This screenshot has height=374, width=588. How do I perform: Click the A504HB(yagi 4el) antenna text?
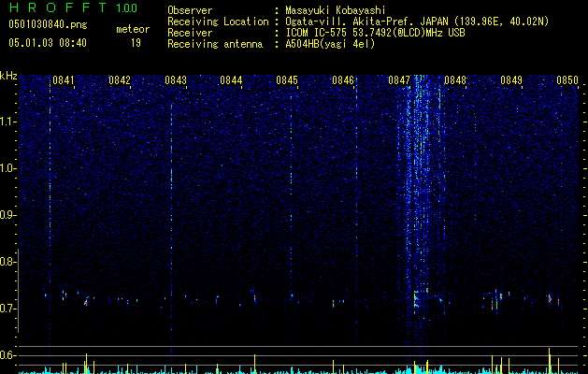(330, 44)
